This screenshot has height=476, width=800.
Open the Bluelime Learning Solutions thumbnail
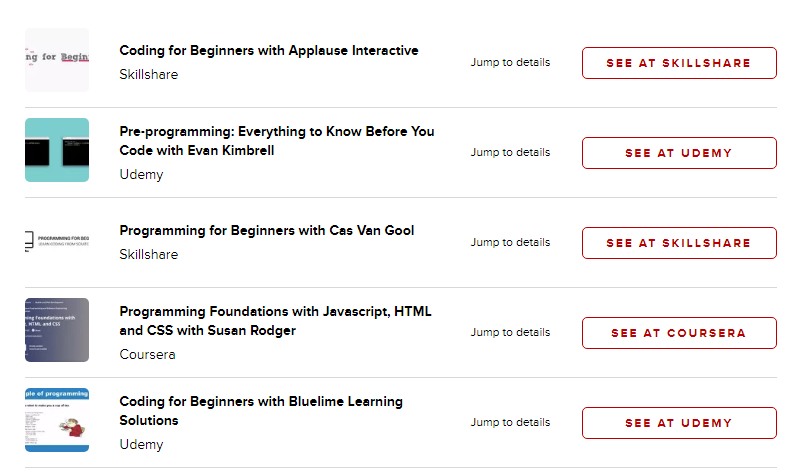point(57,420)
